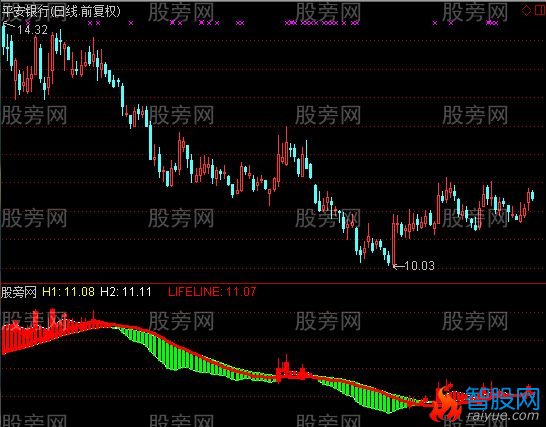This screenshot has width=546, height=427.
Task: Click the red diamond icon at chart top-right
Action: point(526,10)
